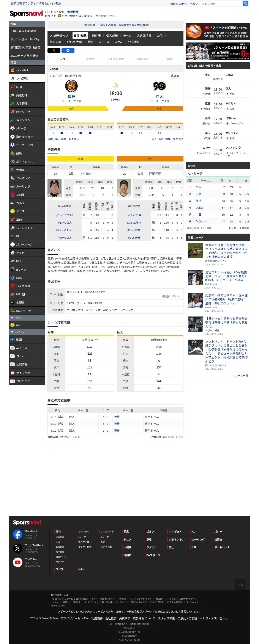Open the 大相撲 sidebar icon
Screen dimensions: 259x644
[13, 170]
